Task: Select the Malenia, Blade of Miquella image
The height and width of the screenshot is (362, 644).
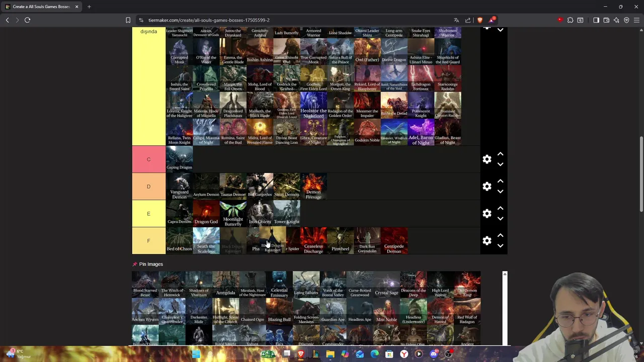Action: tap(206, 105)
